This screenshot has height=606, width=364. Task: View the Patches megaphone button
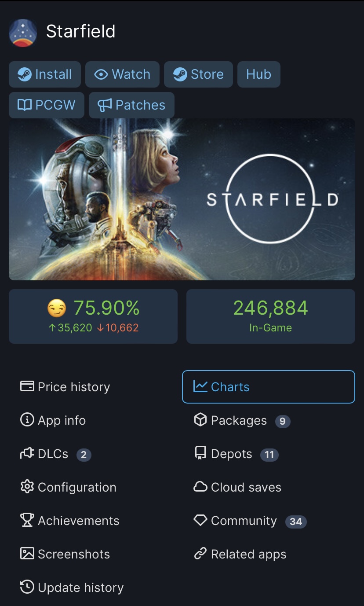pyautogui.click(x=131, y=105)
